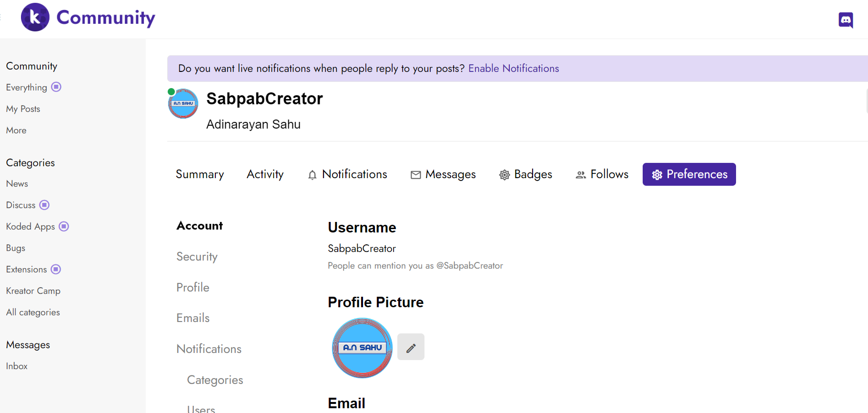Click the Preferences gear icon
Screen dimensions: 868x413
pos(657,175)
